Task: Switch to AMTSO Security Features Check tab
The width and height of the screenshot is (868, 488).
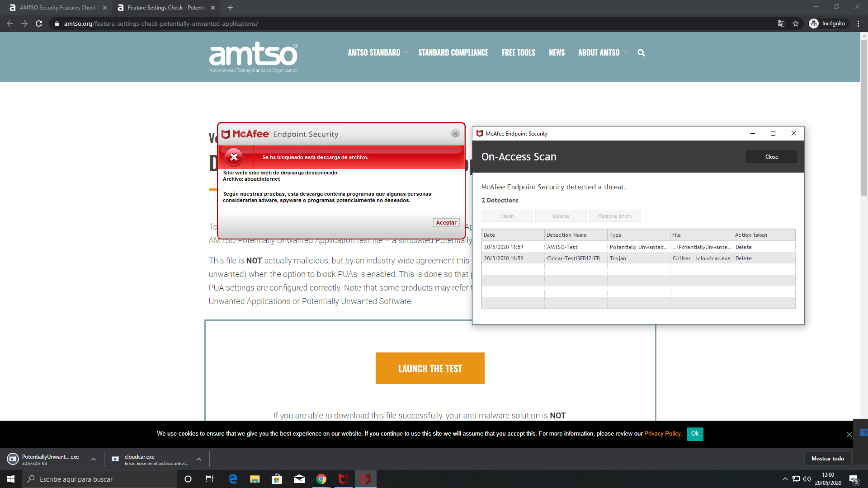Action: 58,8
